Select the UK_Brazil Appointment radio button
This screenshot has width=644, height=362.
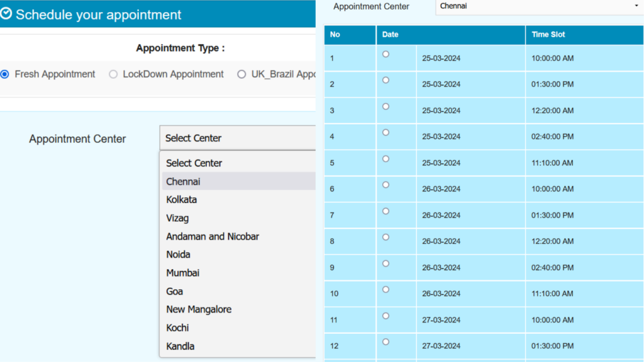[241, 74]
